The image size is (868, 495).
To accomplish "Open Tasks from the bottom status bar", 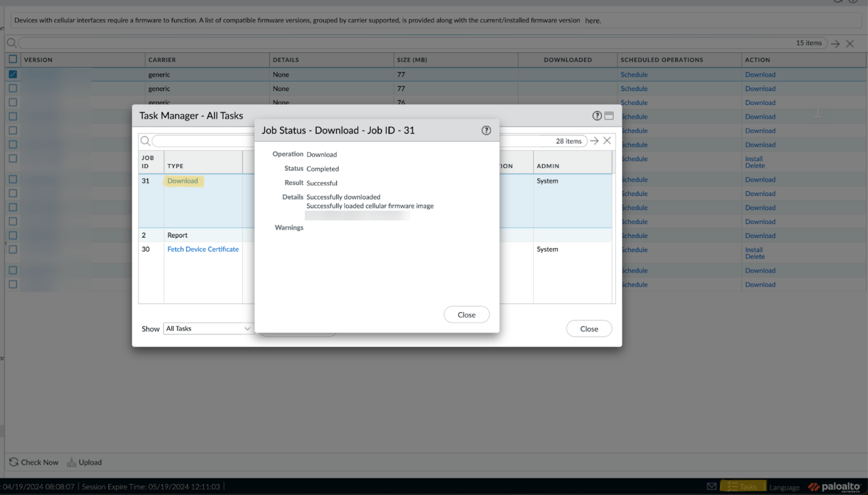I will coord(743,486).
